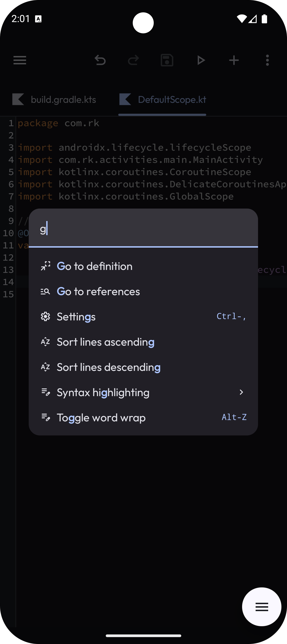Click the AZ icon of Sort lines descending
The width and height of the screenshot is (287, 644).
click(x=45, y=367)
